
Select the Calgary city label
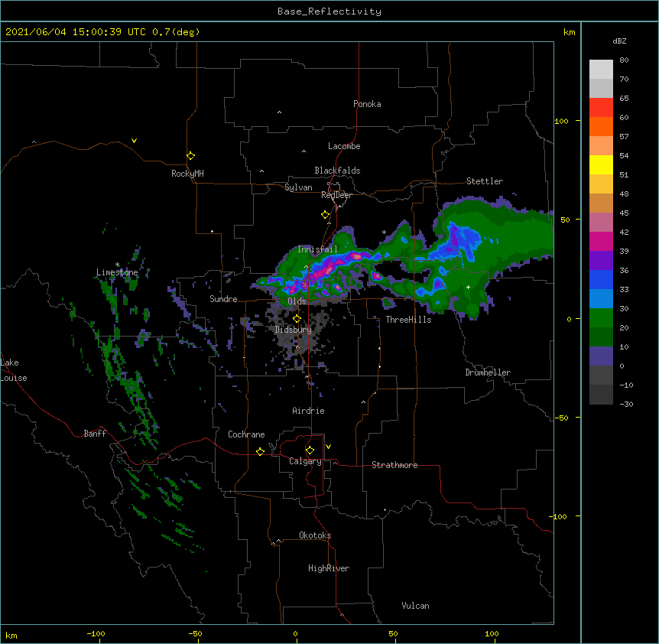point(305,461)
